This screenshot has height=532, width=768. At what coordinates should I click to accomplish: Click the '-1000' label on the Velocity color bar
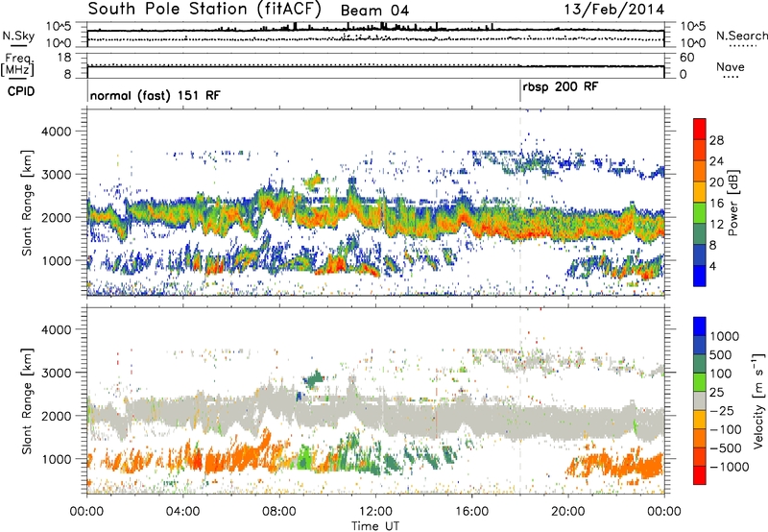pos(729,467)
